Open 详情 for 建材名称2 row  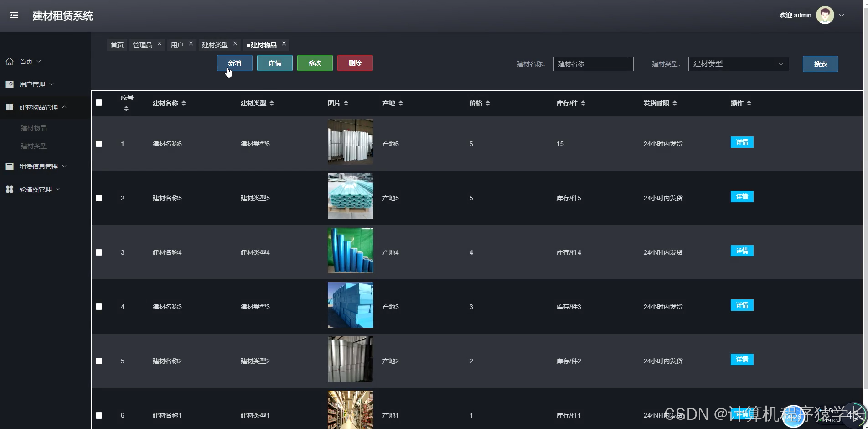(742, 360)
